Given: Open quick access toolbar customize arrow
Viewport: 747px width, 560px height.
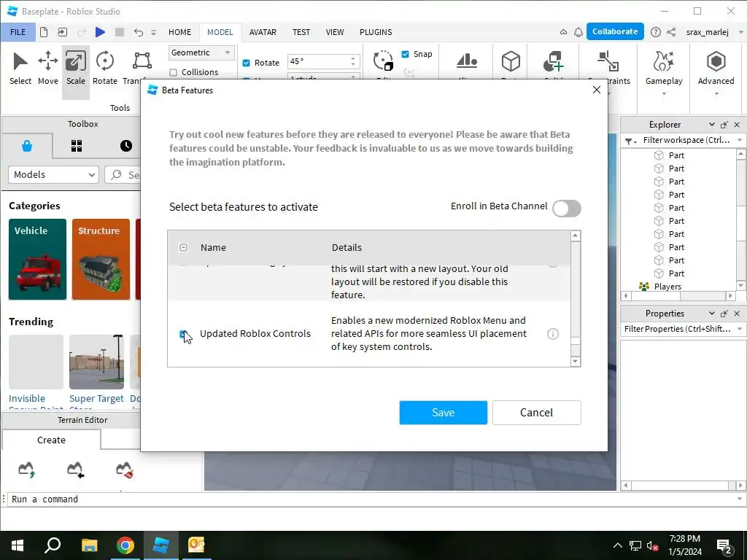Looking at the screenshot, I should click(x=153, y=32).
